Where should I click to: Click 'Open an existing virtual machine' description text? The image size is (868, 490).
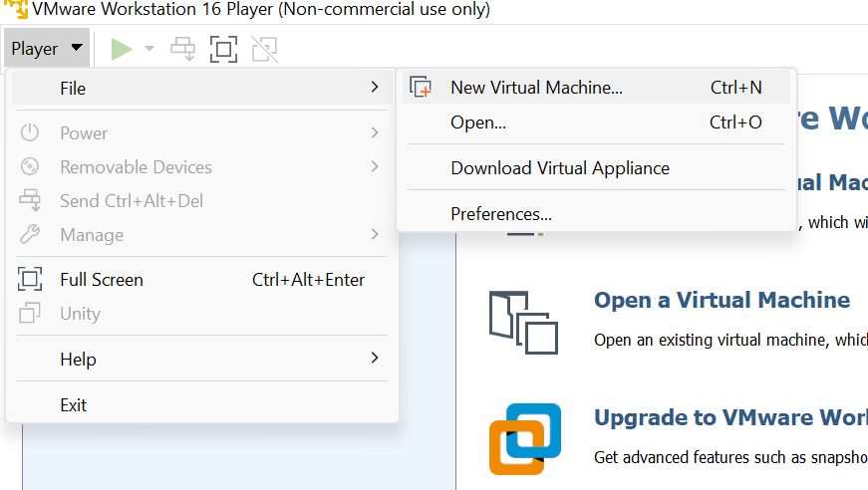(730, 340)
